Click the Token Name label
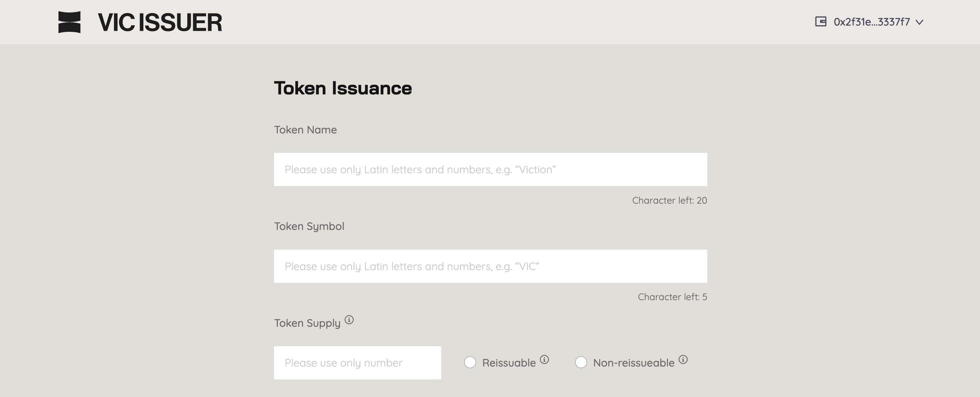The width and height of the screenshot is (980, 397). coord(305,130)
